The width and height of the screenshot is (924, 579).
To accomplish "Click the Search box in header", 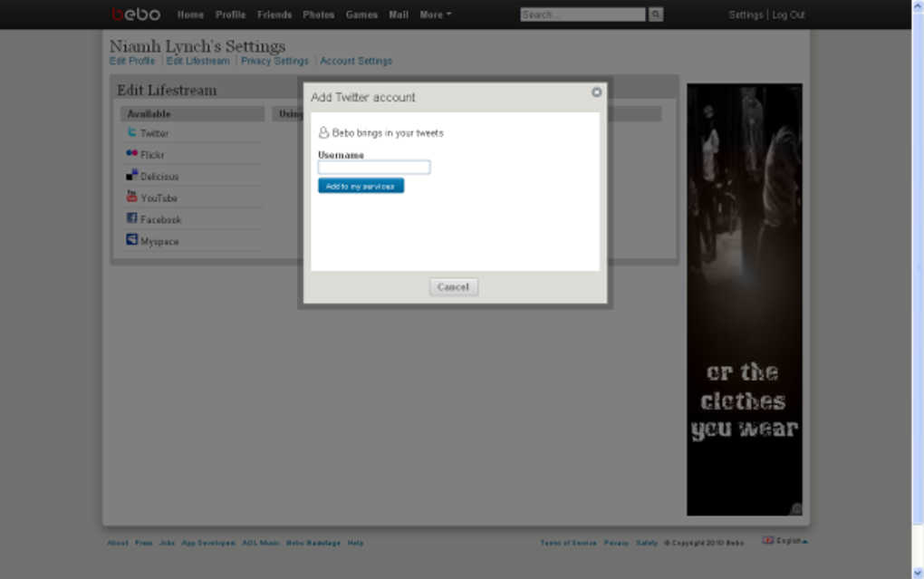I will point(582,14).
